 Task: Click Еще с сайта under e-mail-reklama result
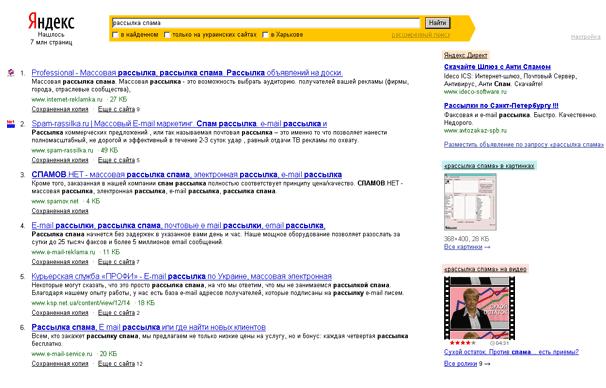[116, 262]
